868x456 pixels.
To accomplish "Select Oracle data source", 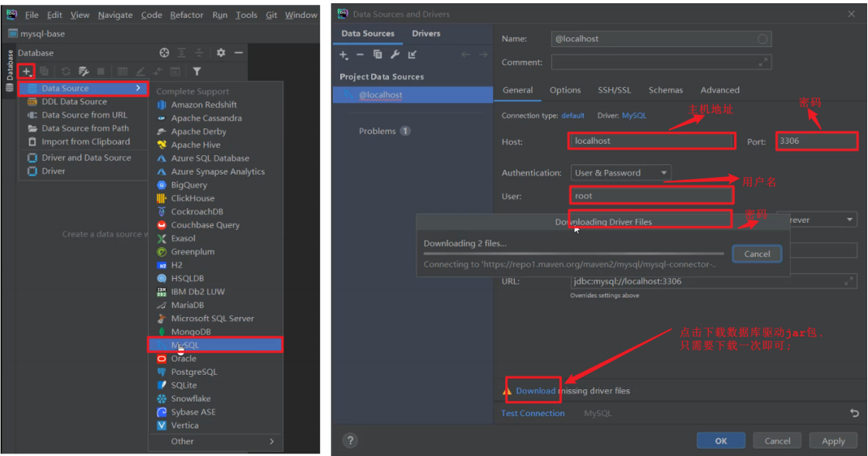I will click(216, 358).
